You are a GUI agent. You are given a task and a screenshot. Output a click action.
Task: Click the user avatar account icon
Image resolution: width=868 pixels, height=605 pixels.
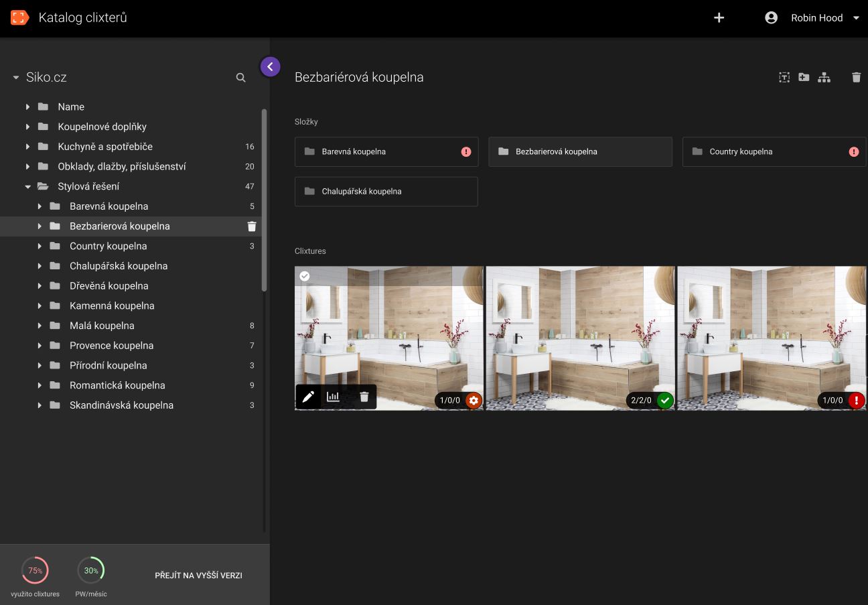click(x=771, y=18)
